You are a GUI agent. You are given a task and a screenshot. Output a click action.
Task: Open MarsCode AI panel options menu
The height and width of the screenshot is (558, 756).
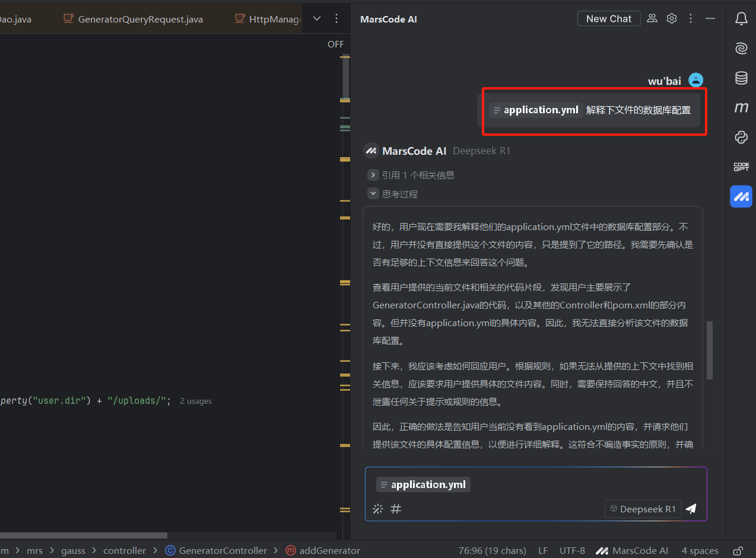(691, 18)
